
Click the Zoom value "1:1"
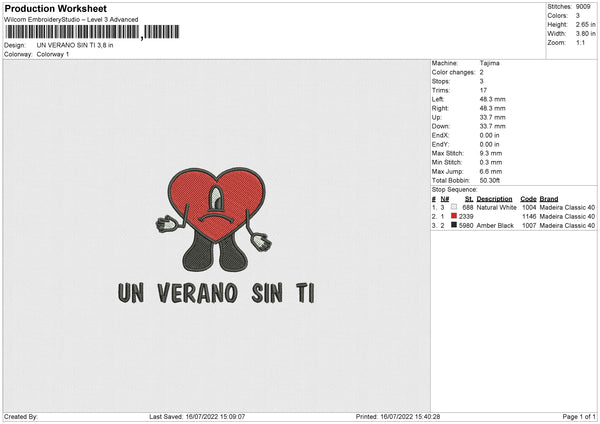[580, 42]
